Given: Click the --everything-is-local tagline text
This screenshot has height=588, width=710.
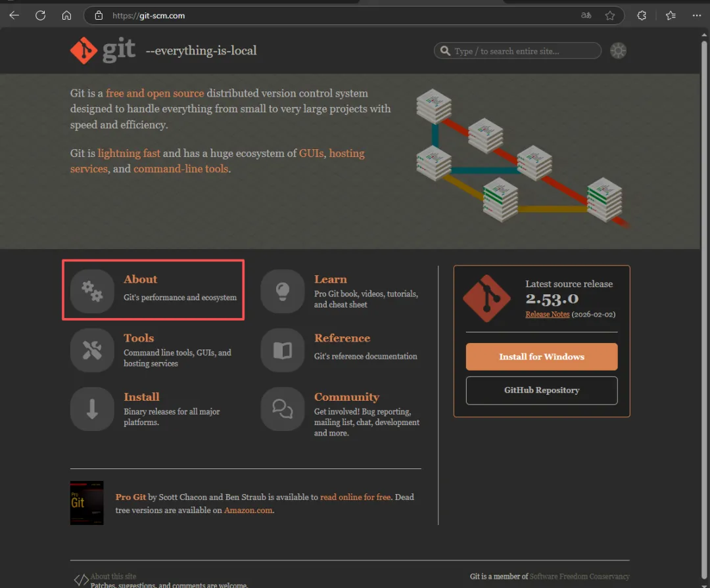Looking at the screenshot, I should [x=201, y=51].
